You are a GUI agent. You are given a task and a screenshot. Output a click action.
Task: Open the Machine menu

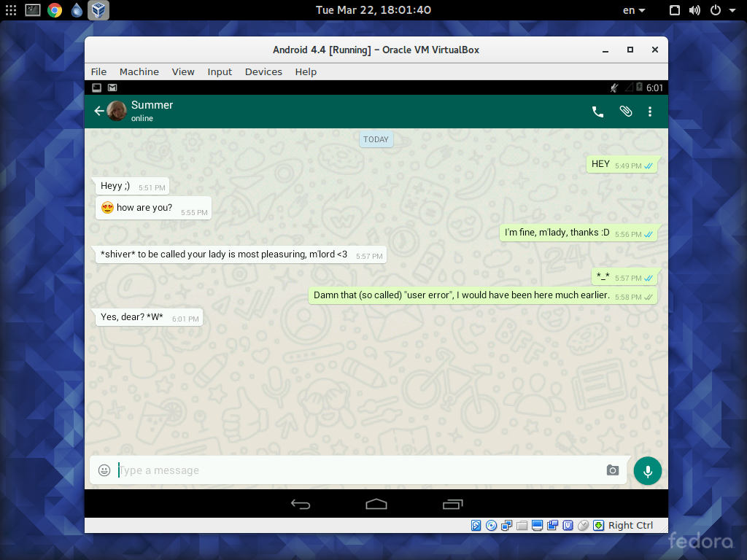pyautogui.click(x=139, y=72)
